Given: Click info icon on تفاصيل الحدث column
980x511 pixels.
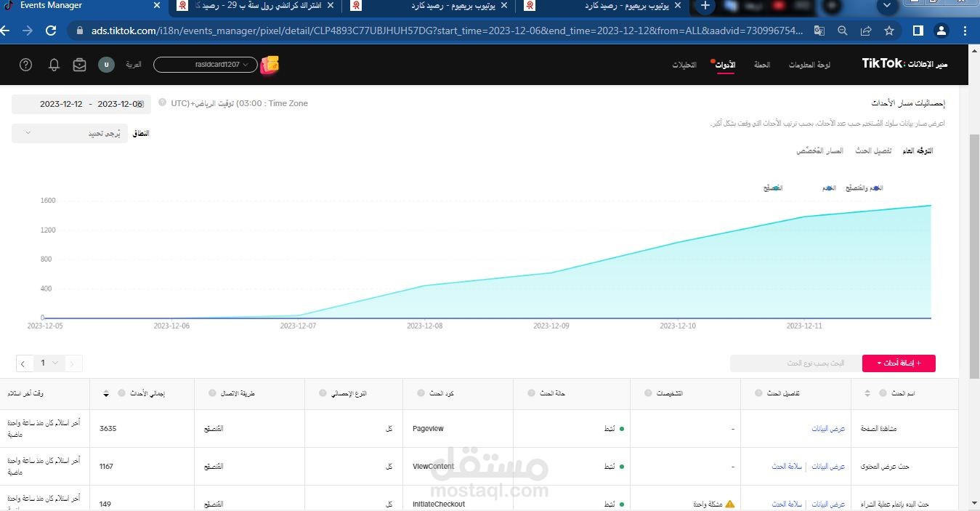Looking at the screenshot, I should point(760,393).
